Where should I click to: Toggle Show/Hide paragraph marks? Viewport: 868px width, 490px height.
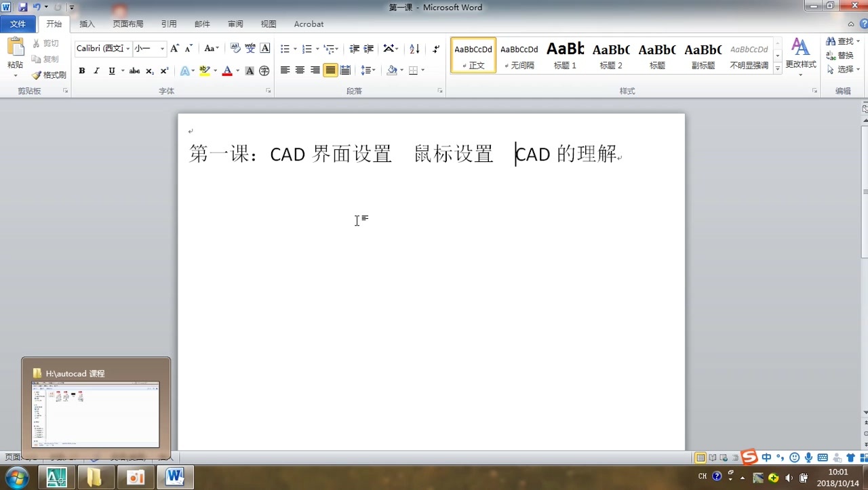point(435,49)
